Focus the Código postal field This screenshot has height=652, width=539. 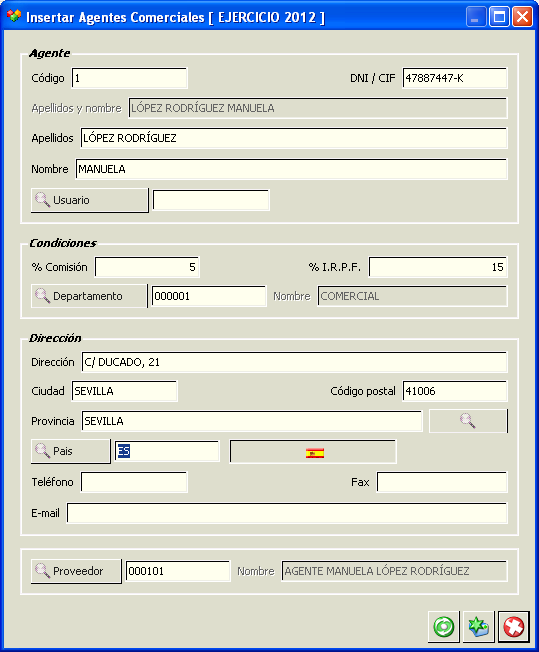[455, 391]
